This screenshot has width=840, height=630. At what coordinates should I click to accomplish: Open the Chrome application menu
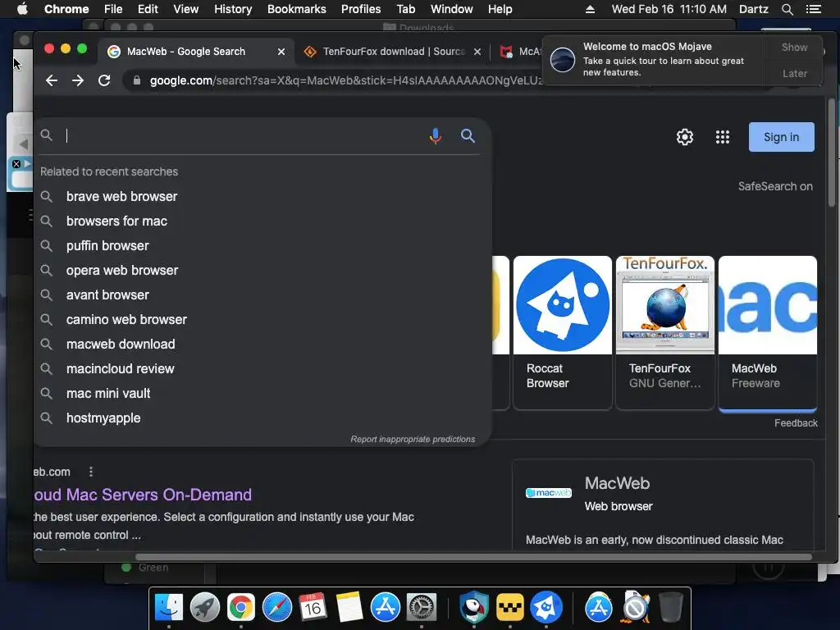66,9
